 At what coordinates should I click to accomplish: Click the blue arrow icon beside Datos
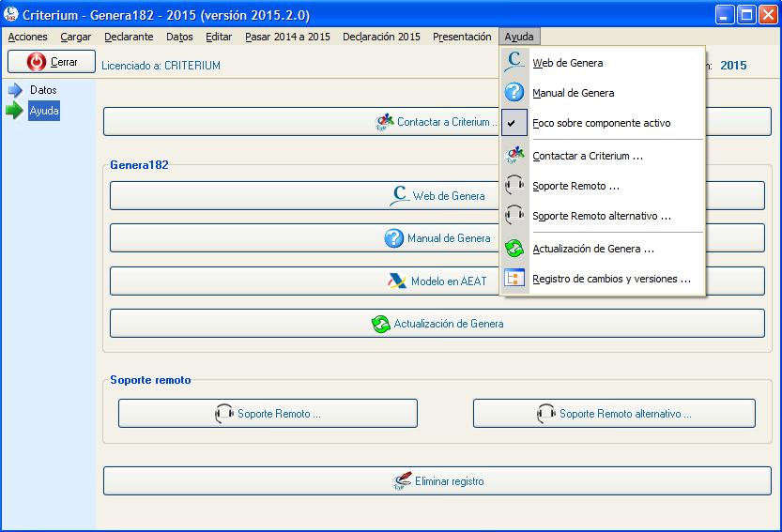pyautogui.click(x=15, y=90)
